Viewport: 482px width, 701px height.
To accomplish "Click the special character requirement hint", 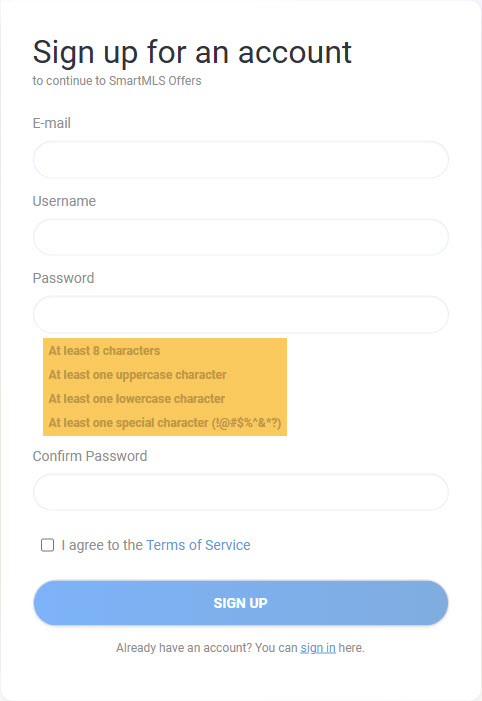I will pyautogui.click(x=165, y=423).
